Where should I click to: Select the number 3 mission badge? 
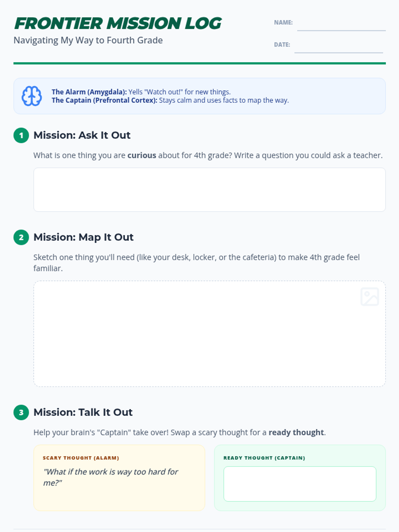pos(21,412)
